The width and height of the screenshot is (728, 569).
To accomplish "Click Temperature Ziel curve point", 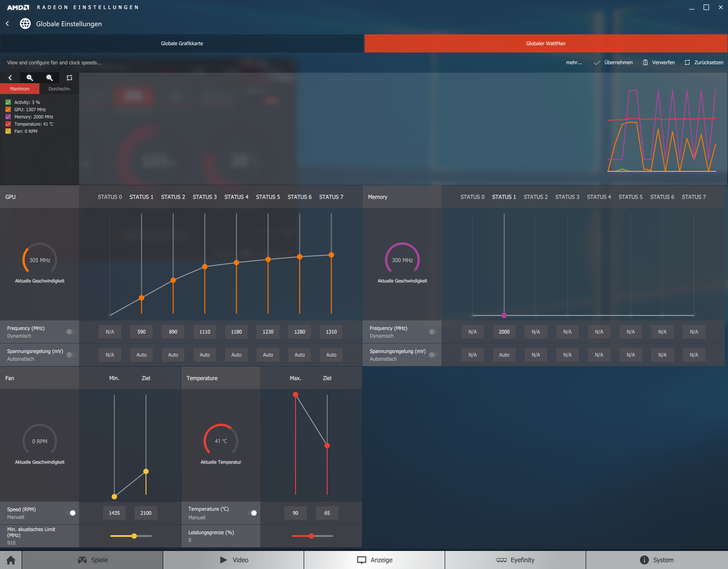I will tap(327, 446).
